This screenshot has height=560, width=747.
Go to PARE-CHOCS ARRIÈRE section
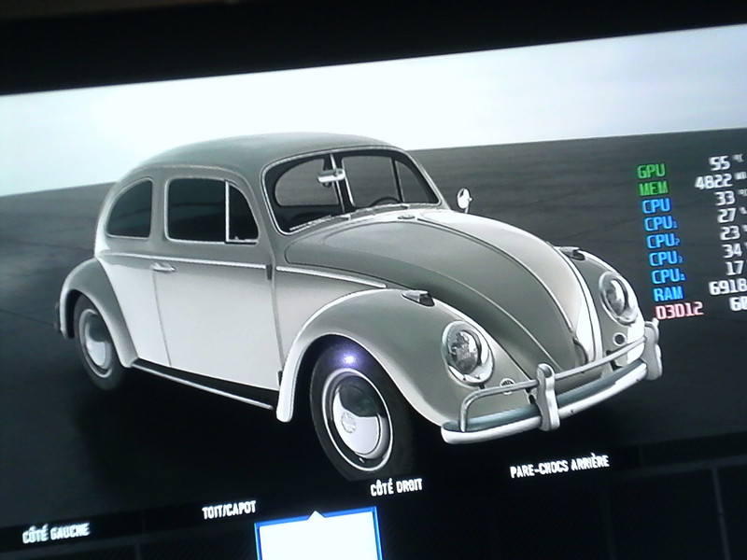559,466
